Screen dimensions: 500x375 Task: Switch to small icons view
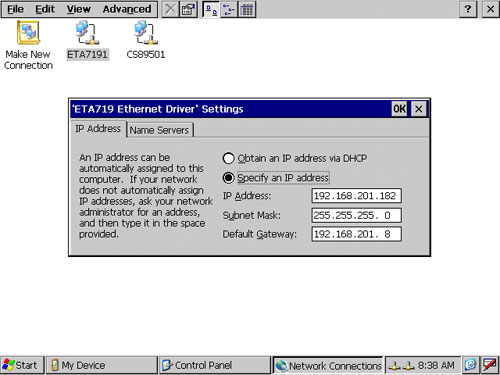point(229,9)
